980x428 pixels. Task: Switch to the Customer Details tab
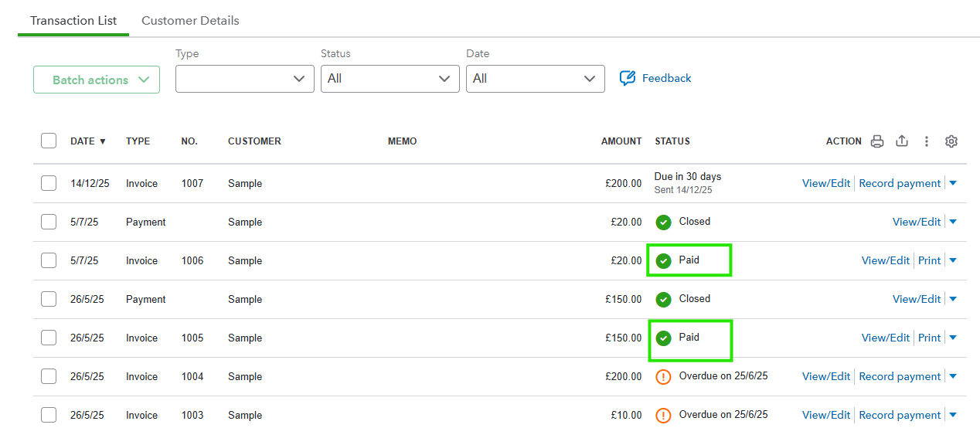[x=190, y=21]
